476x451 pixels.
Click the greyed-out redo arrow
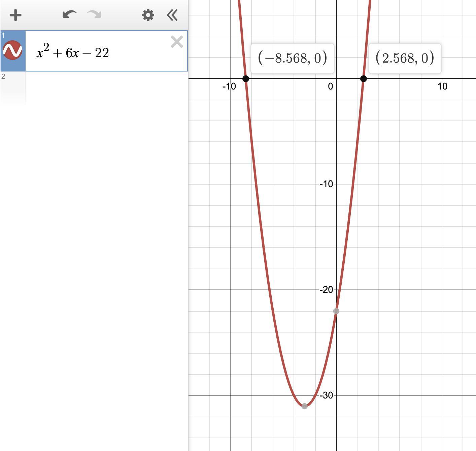[94, 15]
